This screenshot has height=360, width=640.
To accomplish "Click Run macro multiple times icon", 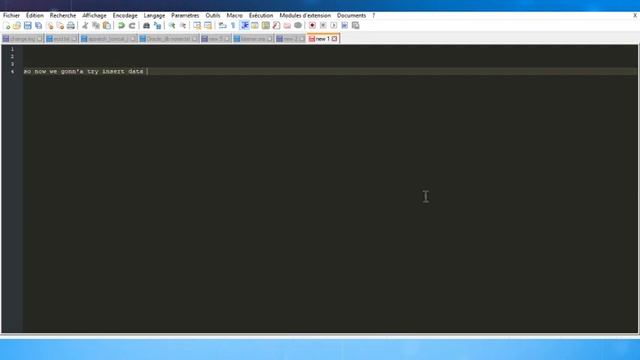I will [x=344, y=26].
